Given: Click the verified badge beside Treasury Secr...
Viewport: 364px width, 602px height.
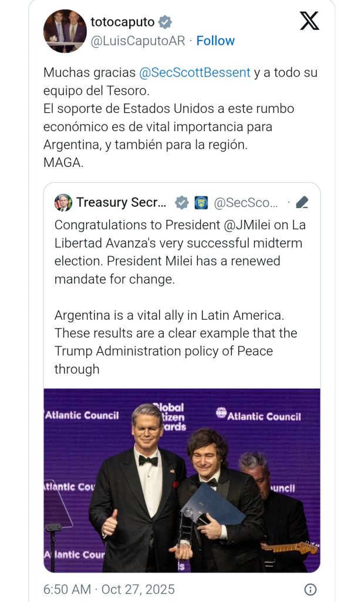Looking at the screenshot, I should [182, 203].
